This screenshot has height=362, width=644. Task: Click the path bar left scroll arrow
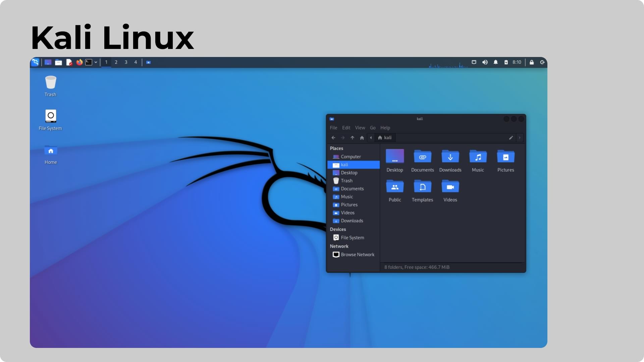371,138
